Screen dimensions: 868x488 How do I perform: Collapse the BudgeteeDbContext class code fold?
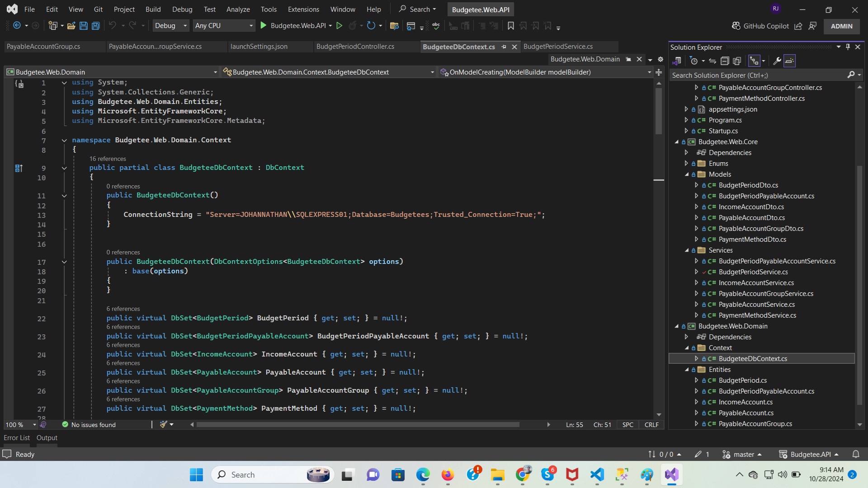[64, 168]
